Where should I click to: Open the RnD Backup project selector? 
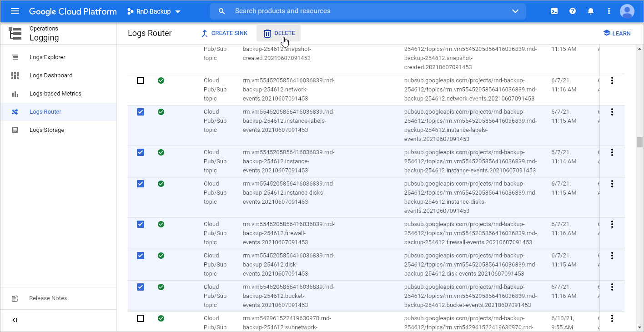tap(154, 11)
